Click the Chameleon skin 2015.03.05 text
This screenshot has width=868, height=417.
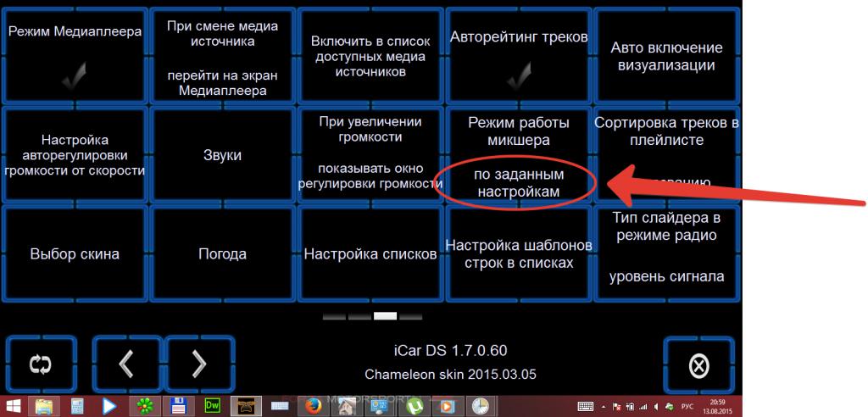point(451,375)
